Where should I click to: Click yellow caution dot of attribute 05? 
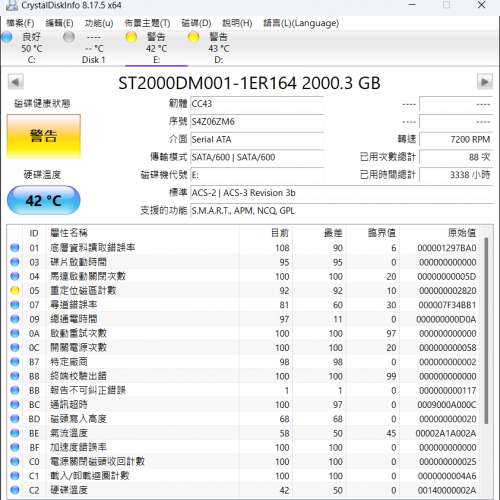point(15,291)
